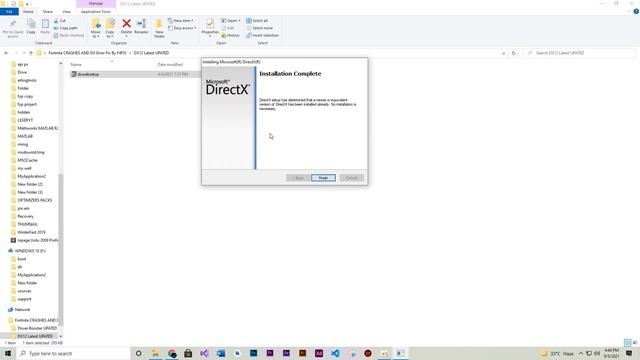The width and height of the screenshot is (640, 360).
Task: Click the Finish button in DirectX dialog
Action: (323, 178)
